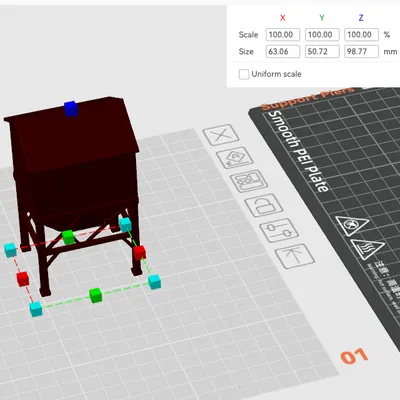
Task: Open plate settings sliders icon
Action: point(279,230)
